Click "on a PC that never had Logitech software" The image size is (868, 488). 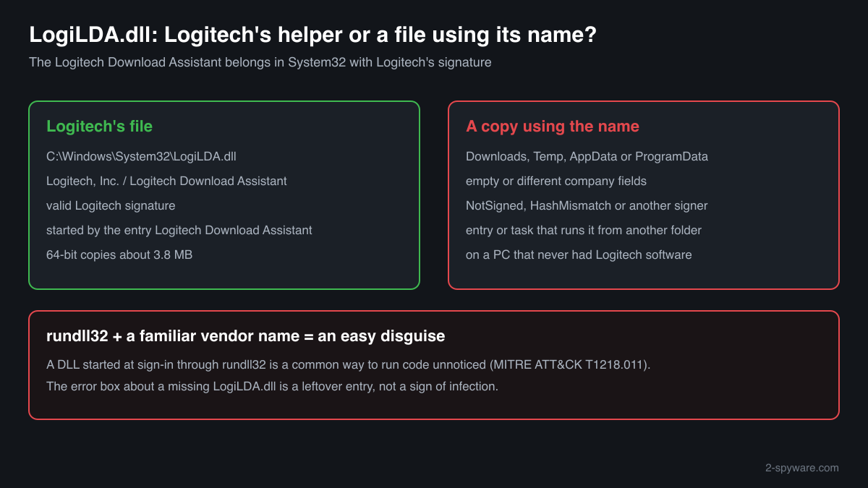pos(579,254)
